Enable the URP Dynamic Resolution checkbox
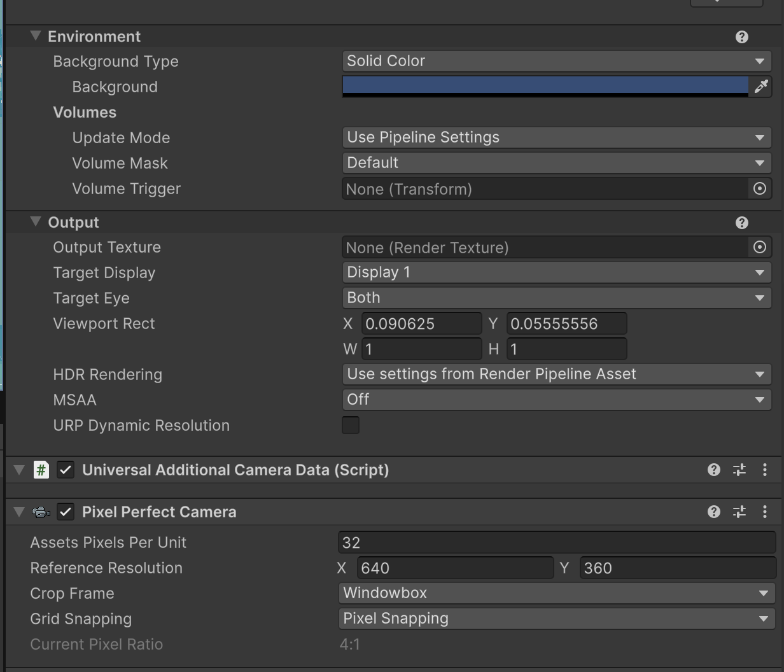Viewport: 784px width, 672px height. pyautogui.click(x=351, y=425)
